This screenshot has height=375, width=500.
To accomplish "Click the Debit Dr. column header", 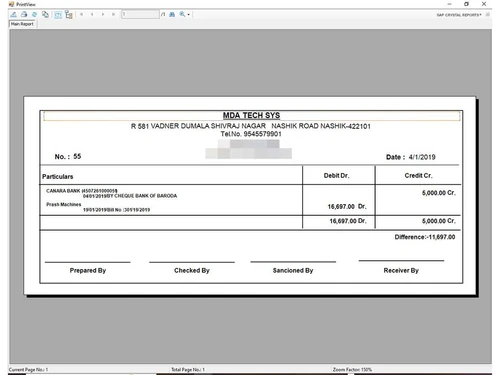I will (337, 176).
